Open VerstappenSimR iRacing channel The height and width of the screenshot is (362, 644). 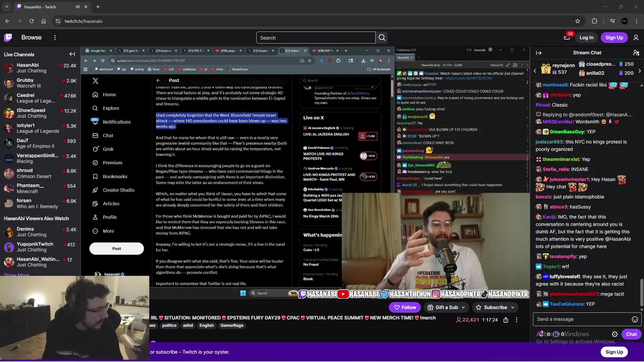click(40, 158)
